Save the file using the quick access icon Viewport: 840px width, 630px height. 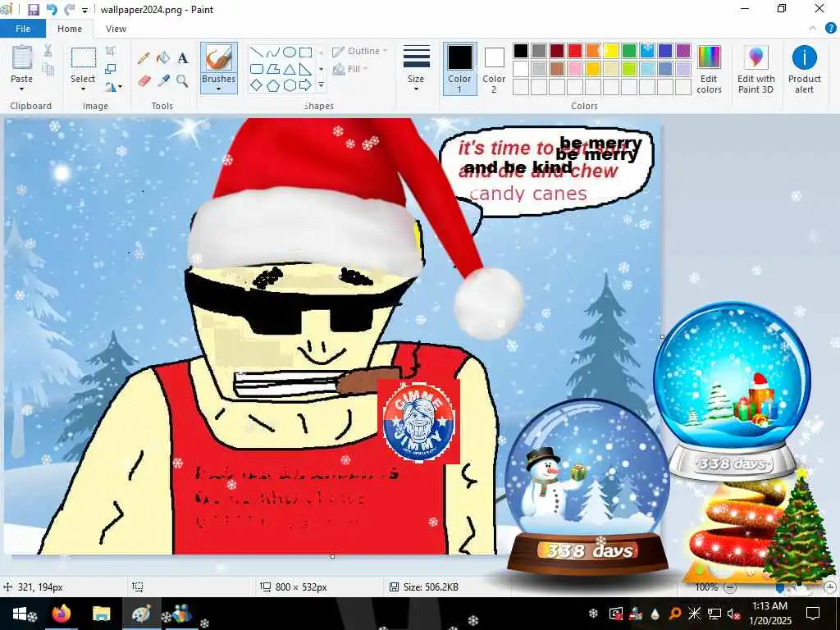point(33,10)
